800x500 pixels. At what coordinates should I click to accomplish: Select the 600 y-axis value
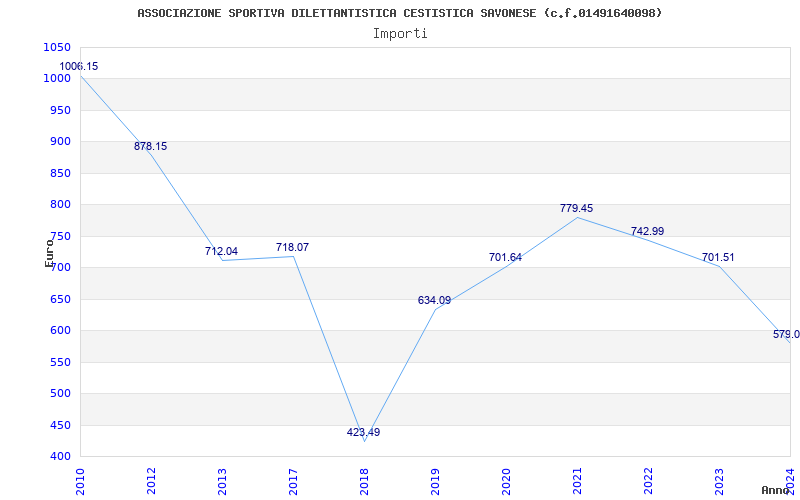pyautogui.click(x=60, y=331)
